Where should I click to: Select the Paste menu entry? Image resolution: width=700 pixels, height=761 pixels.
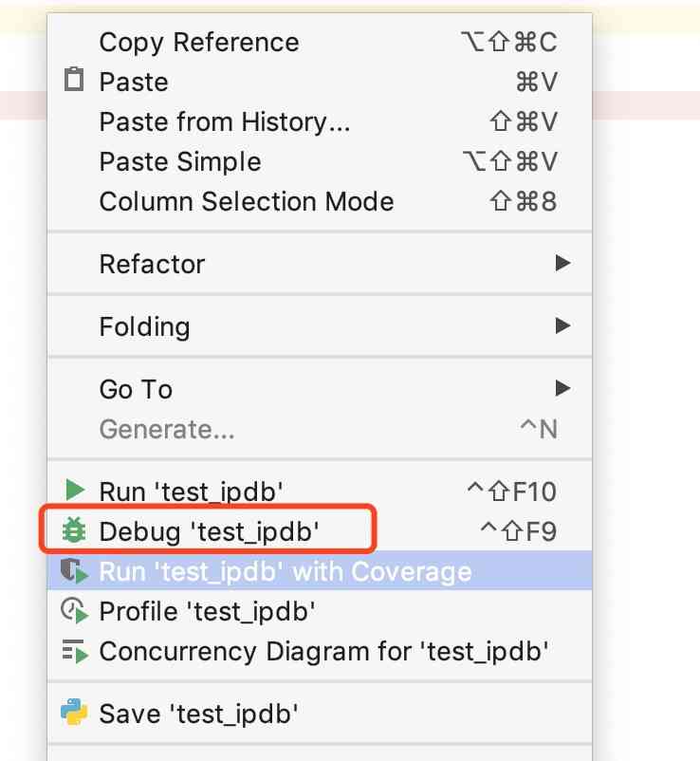133,81
